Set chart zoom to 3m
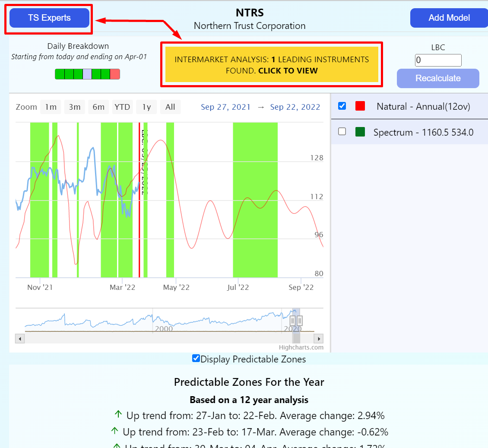Screen dimensions: 488x448 click(75, 107)
